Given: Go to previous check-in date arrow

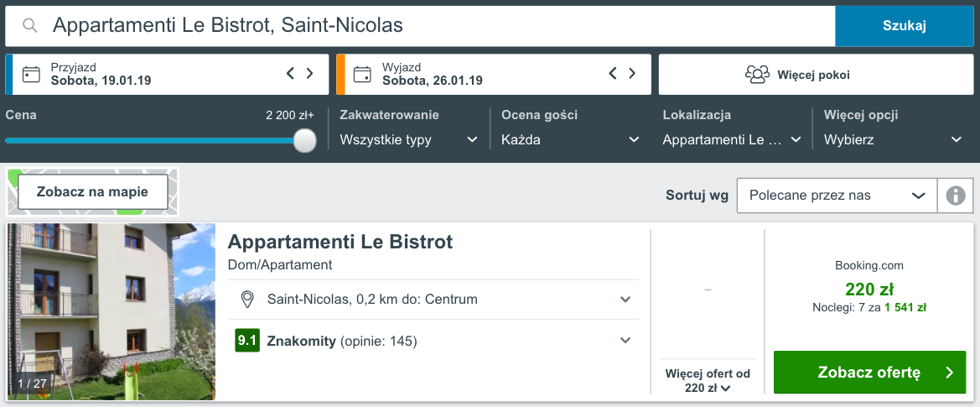Looking at the screenshot, I should (290, 74).
